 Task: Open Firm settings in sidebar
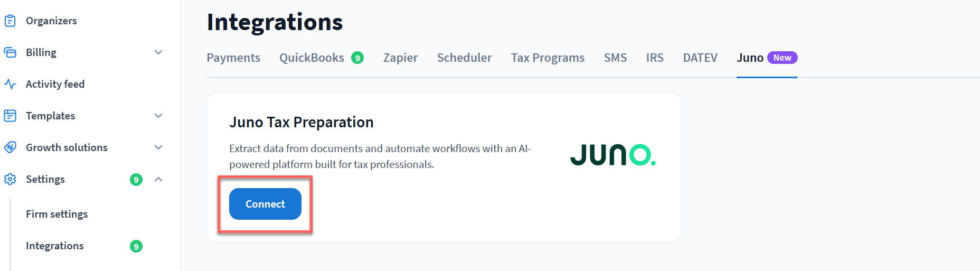point(56,214)
